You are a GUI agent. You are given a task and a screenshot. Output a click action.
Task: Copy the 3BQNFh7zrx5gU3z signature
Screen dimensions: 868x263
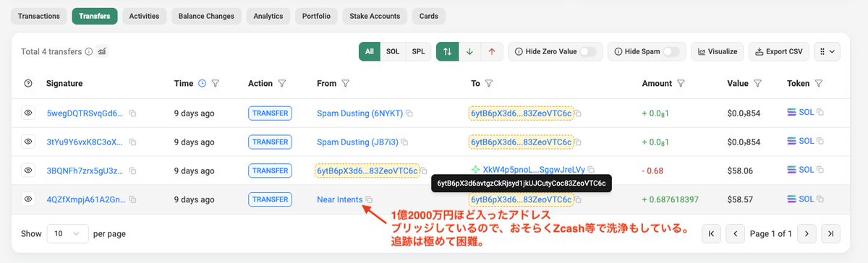tap(132, 171)
